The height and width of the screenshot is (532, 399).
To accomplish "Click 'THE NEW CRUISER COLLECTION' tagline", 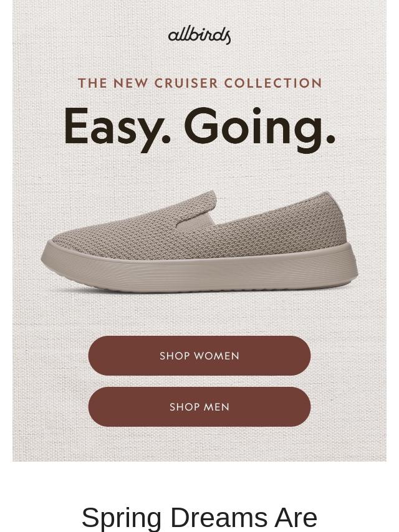I will pyautogui.click(x=200, y=83).
